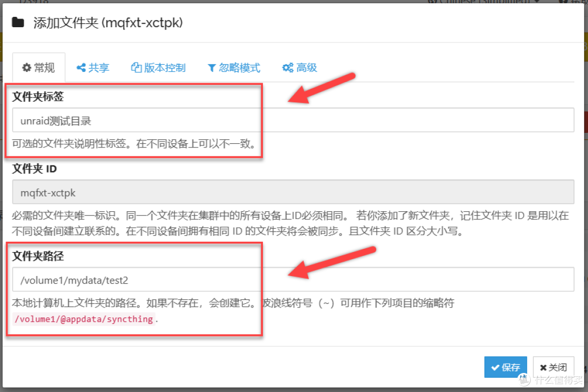Image resolution: width=588 pixels, height=392 pixels.
Task: Click the folder label field with unraid测试目录
Action: (x=293, y=120)
